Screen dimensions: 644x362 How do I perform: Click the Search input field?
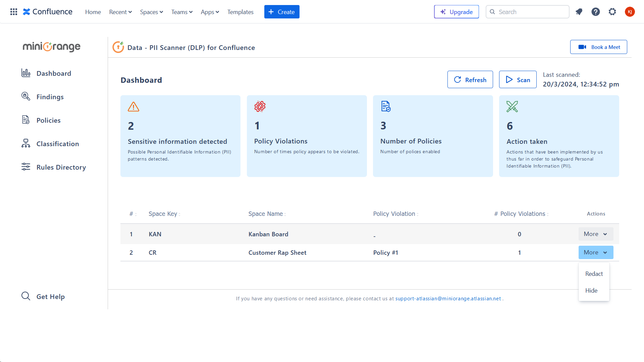click(x=532, y=12)
